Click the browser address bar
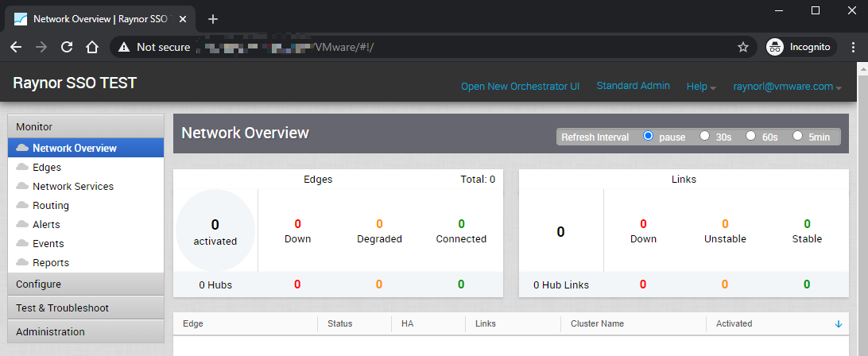The width and height of the screenshot is (868, 356). 432,47
